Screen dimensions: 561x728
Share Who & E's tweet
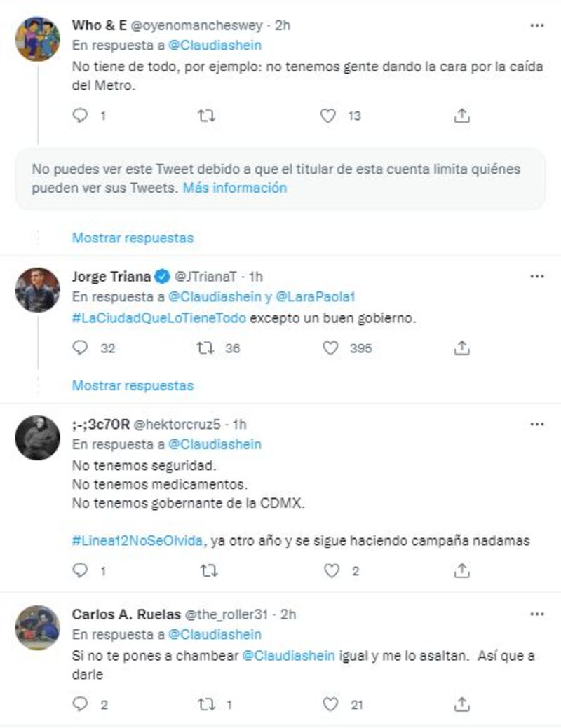pos(461,116)
